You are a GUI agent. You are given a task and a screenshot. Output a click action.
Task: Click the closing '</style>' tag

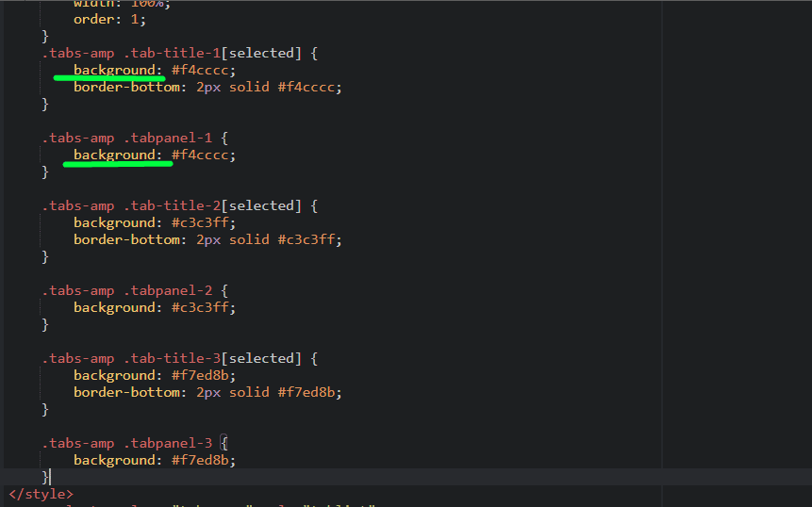tap(41, 494)
